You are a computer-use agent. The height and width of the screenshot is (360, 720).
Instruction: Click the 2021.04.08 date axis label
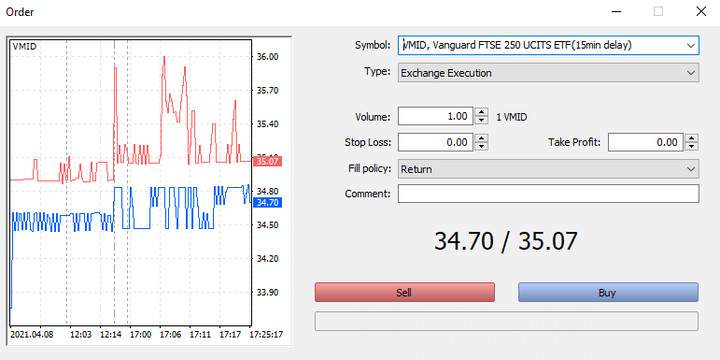[32, 334]
